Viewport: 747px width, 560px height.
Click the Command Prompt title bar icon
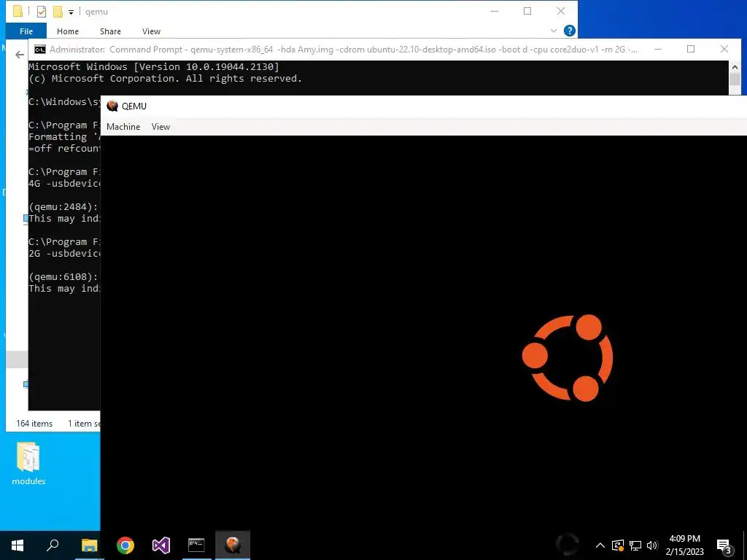click(x=40, y=50)
